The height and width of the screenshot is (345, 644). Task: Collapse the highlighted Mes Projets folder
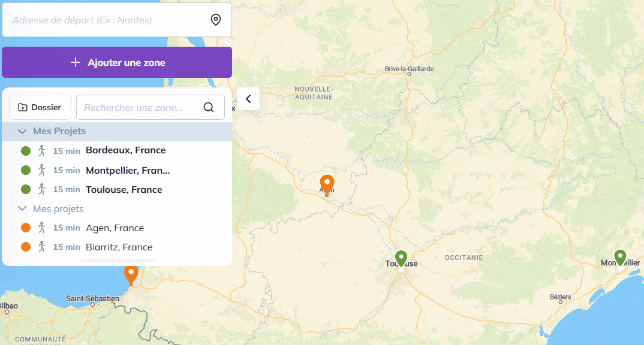coord(22,131)
